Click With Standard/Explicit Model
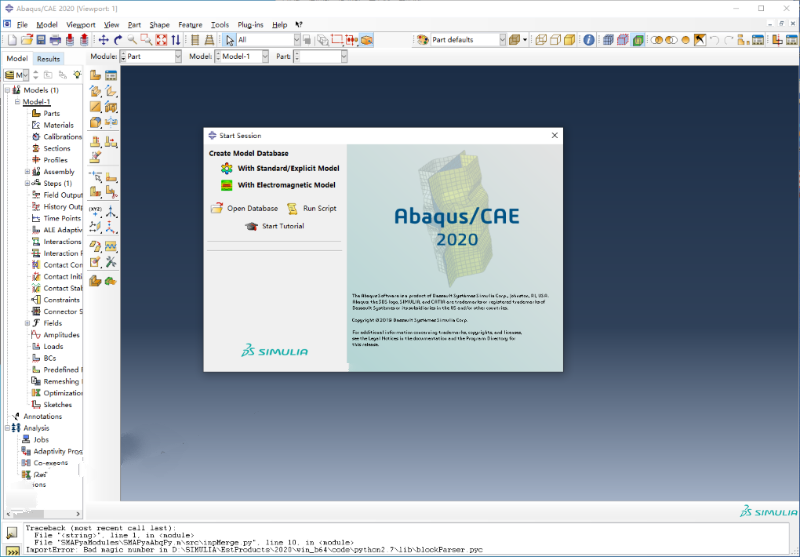The width and height of the screenshot is (800, 557). click(x=288, y=168)
